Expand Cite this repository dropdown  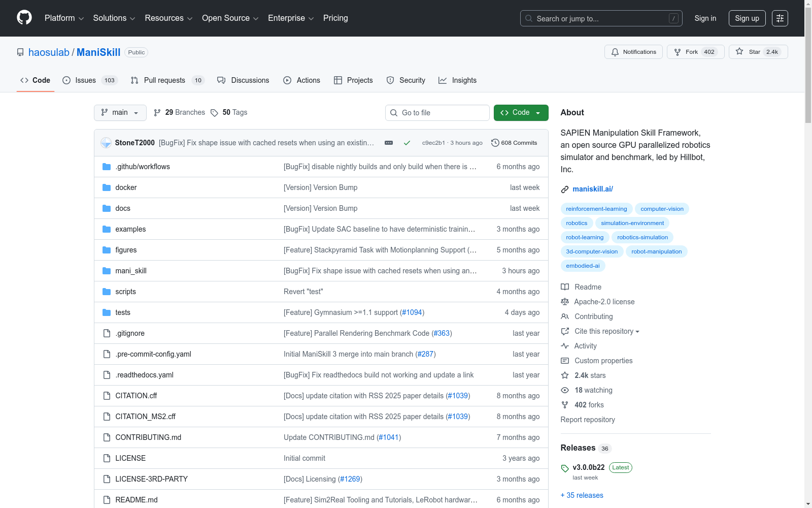[607, 331]
